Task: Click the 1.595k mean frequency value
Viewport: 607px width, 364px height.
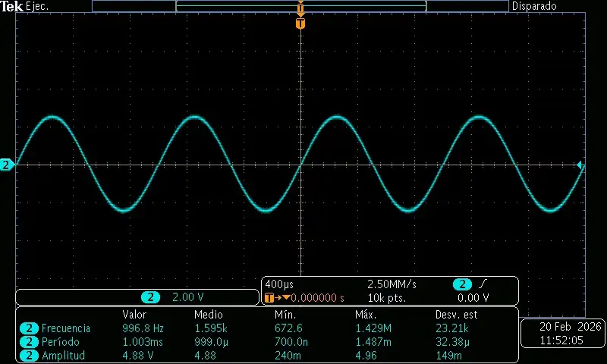Action: coord(211,328)
